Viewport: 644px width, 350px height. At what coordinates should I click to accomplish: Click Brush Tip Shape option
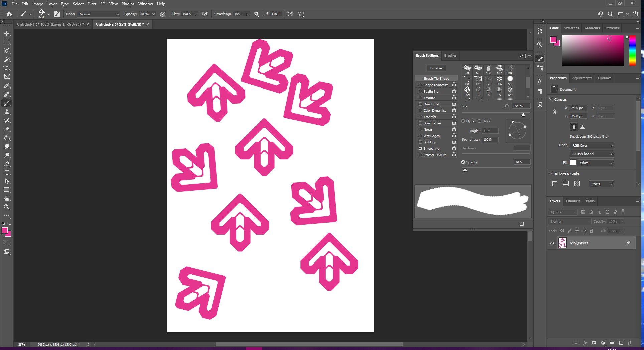click(x=436, y=78)
